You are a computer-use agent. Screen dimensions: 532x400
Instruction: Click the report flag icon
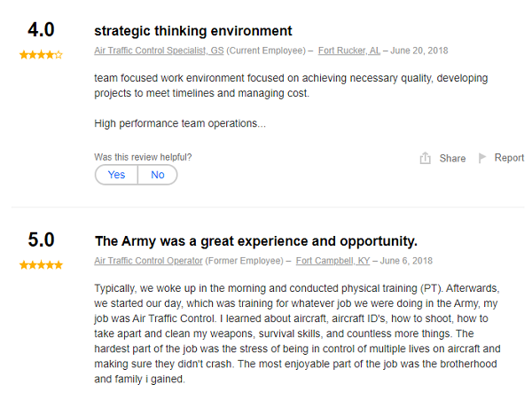pyautogui.click(x=482, y=158)
